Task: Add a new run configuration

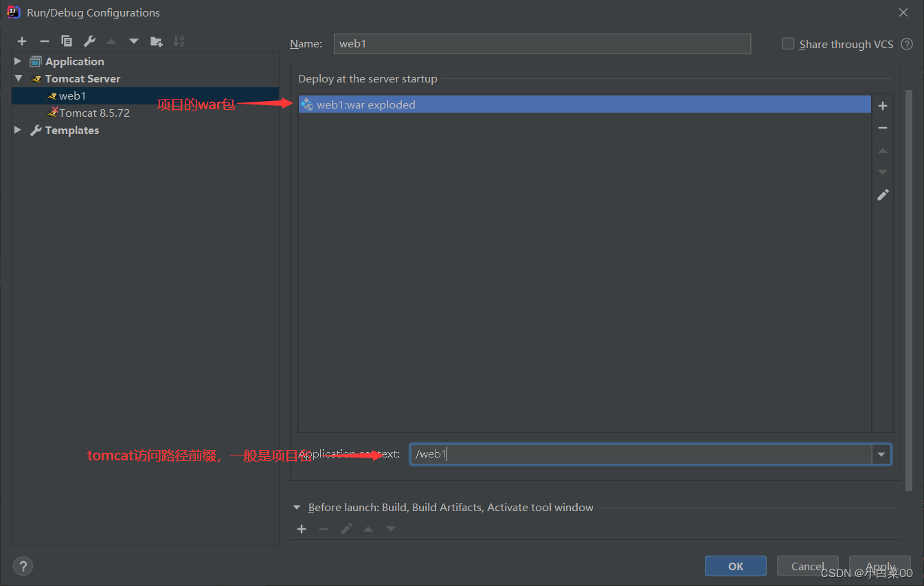Action: point(22,41)
